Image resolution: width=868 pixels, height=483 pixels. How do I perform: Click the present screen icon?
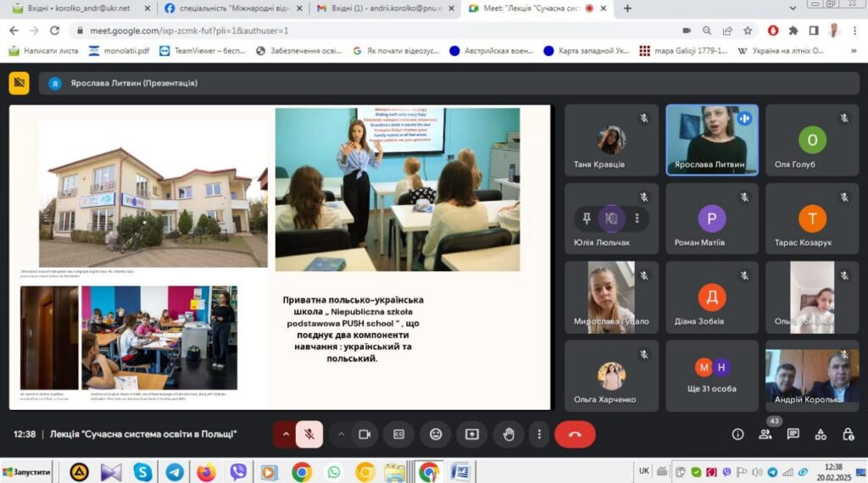point(472,434)
